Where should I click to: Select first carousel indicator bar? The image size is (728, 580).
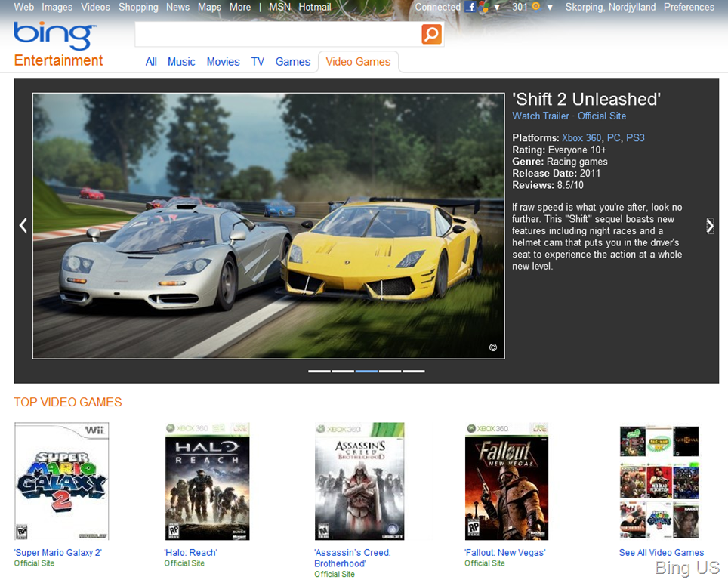click(x=319, y=371)
